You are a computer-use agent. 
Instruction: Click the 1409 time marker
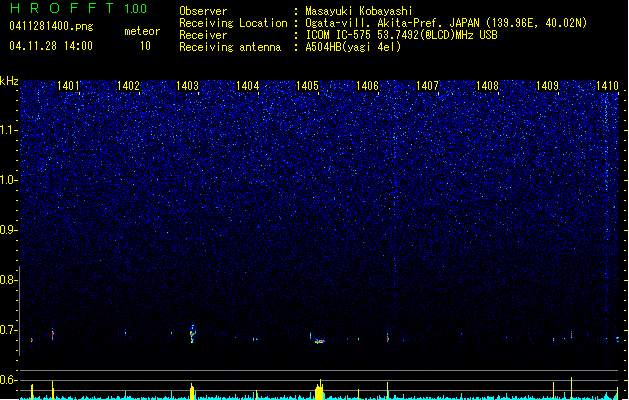point(548,86)
